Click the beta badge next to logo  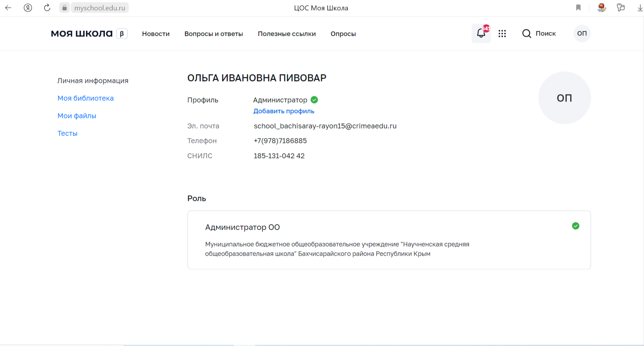122,34
